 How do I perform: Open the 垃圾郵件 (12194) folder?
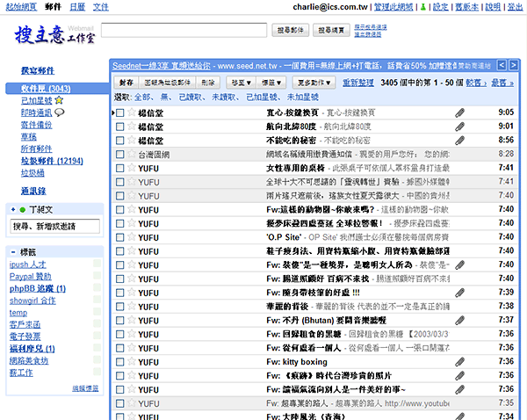click(x=52, y=161)
